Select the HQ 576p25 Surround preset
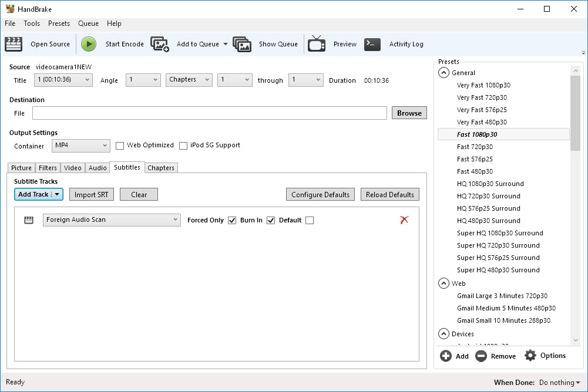The height and width of the screenshot is (392, 588). click(489, 208)
